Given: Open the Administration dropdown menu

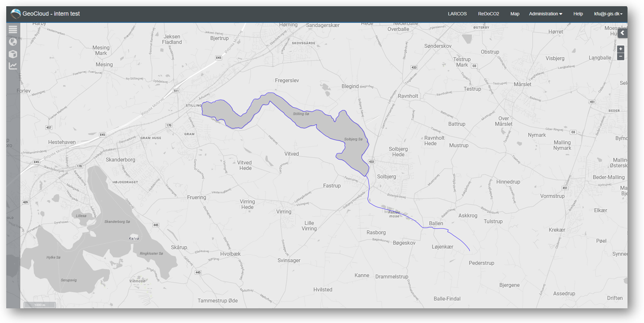Looking at the screenshot, I should 546,14.
